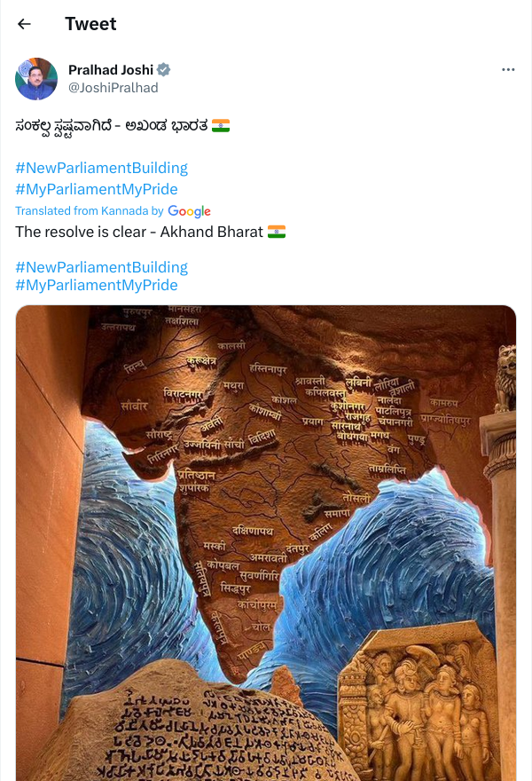The width and height of the screenshot is (532, 781).
Task: Click the blue verified badge
Action: point(164,70)
